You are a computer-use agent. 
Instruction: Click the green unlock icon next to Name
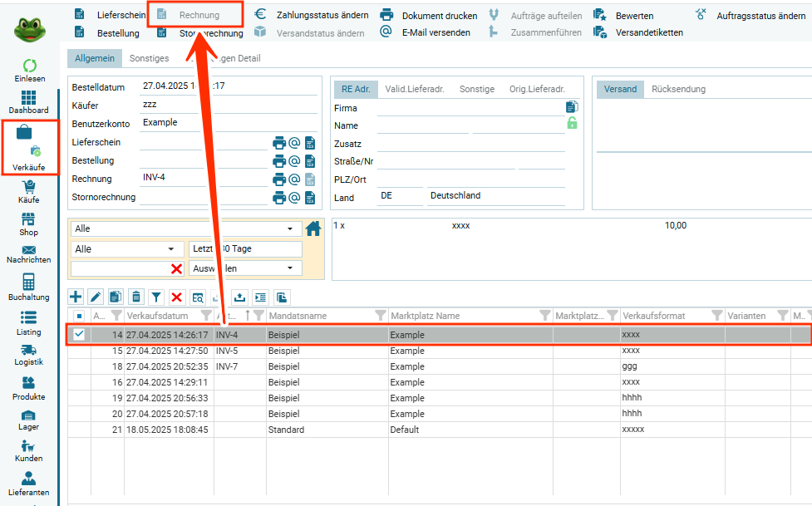(x=572, y=123)
